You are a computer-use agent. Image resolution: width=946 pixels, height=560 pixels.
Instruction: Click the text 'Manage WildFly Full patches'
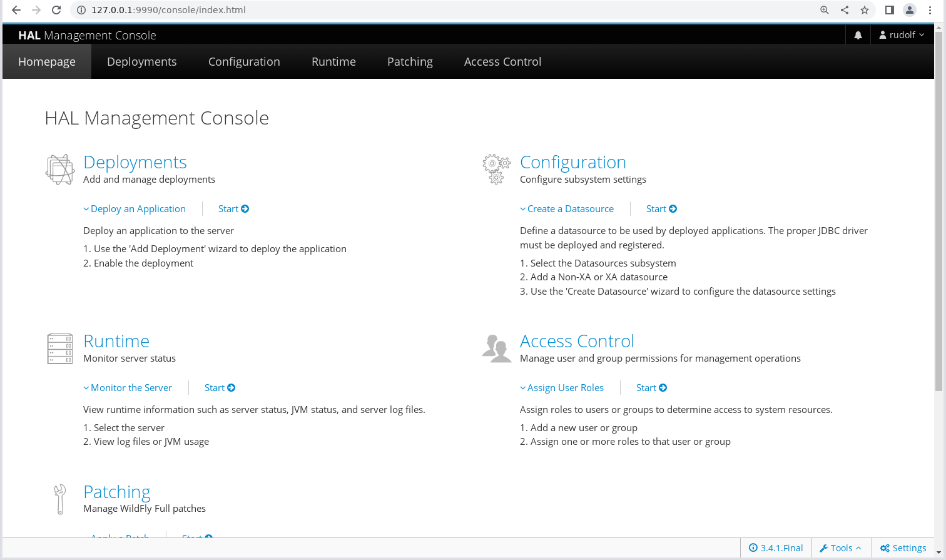pos(145,509)
